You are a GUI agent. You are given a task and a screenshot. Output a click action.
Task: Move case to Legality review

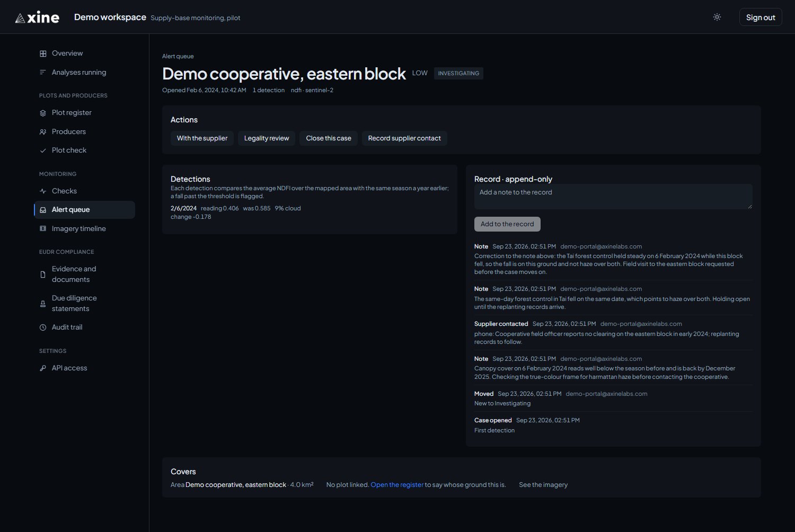point(267,138)
